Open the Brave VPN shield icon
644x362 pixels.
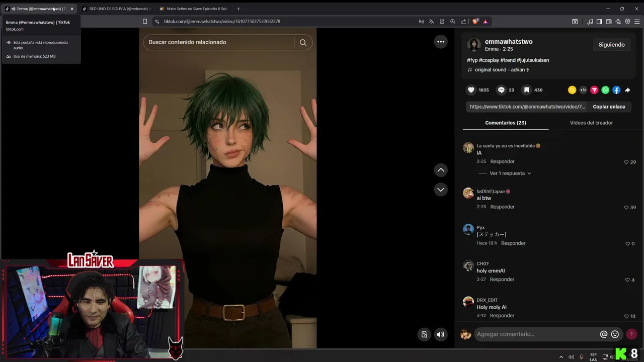[627, 22]
